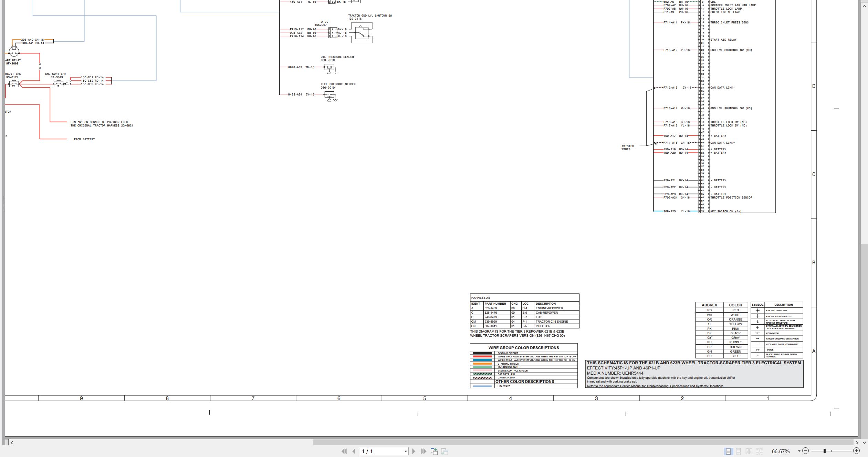Click the EFFECTIVITY:45P1-UP AND 46P1-UP line

pos(624,368)
